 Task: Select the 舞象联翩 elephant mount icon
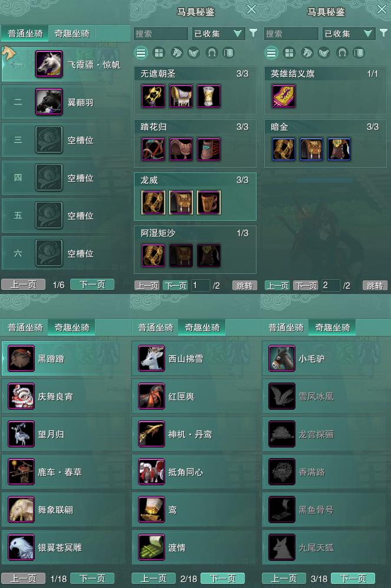click(21, 509)
